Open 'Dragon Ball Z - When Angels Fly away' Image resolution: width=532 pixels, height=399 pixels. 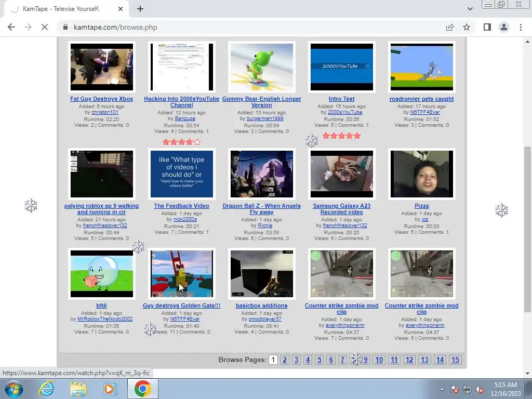click(x=262, y=209)
